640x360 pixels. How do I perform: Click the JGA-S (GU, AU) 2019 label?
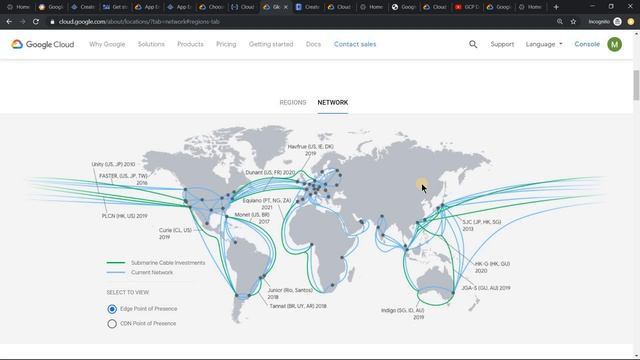tap(486, 288)
